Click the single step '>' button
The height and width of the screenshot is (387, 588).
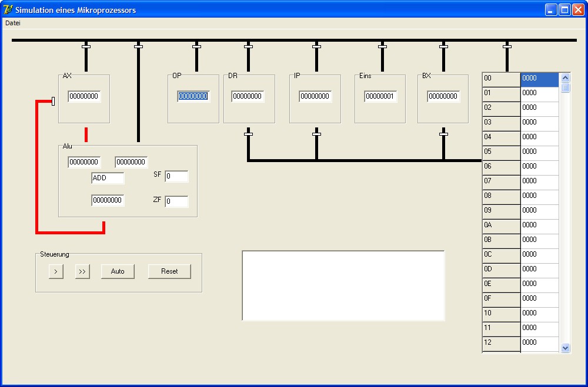coord(56,271)
